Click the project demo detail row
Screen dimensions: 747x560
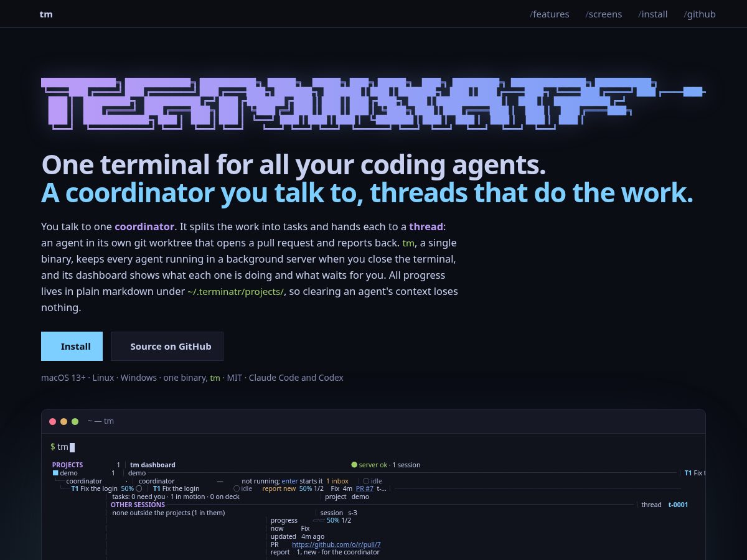347,497
